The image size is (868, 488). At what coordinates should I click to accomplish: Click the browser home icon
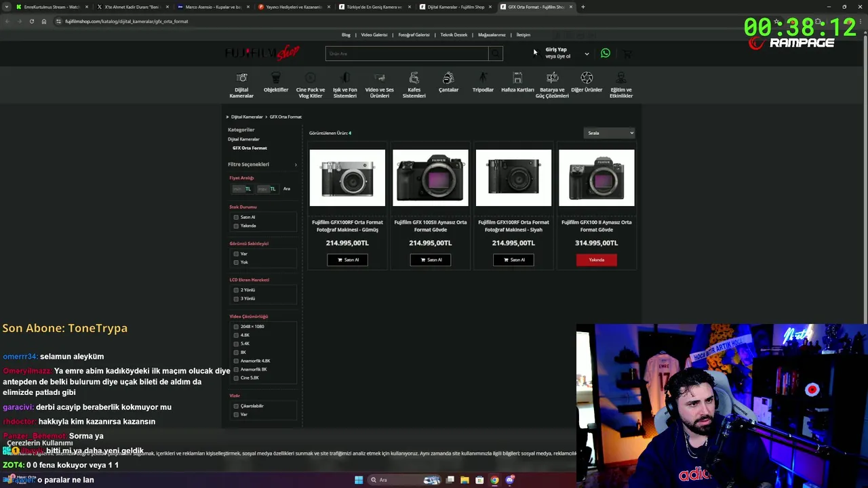[x=44, y=21]
